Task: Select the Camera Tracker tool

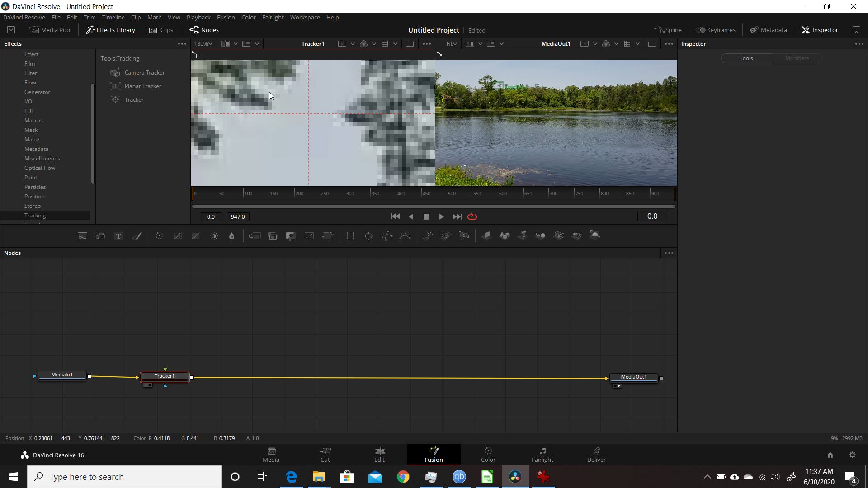Action: point(138,73)
